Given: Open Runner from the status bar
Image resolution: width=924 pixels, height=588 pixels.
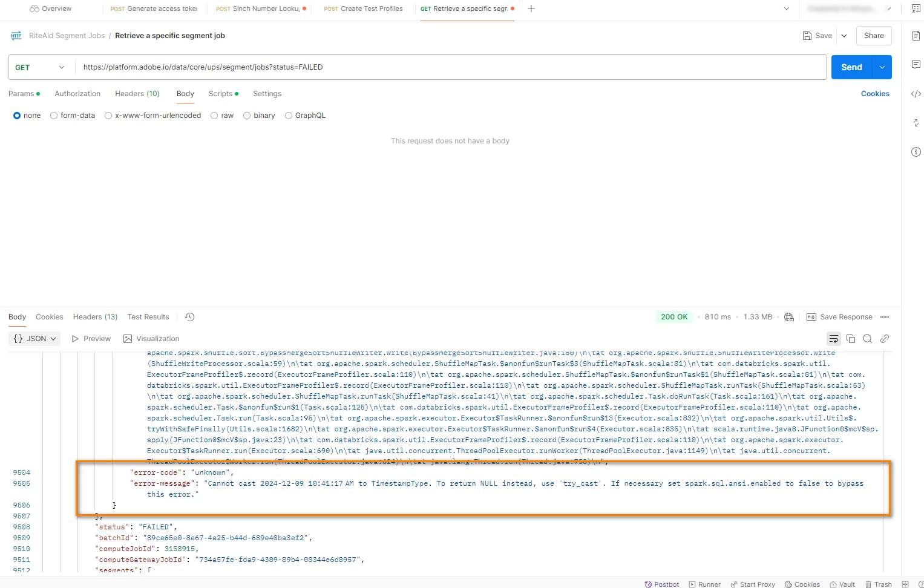Looking at the screenshot, I should (x=704, y=584).
